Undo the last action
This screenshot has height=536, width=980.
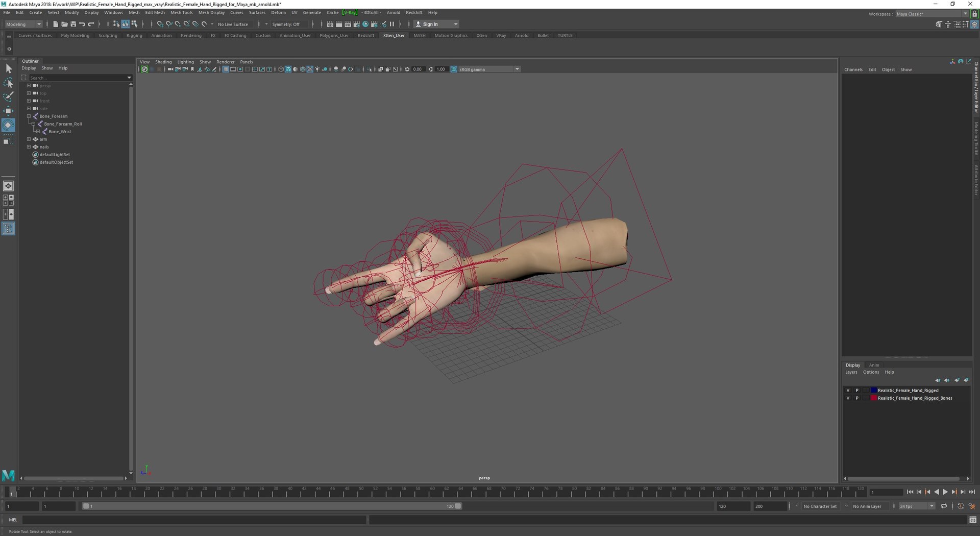(82, 24)
